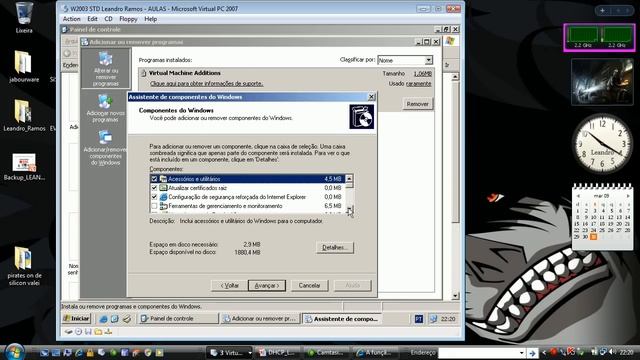Click the programs list scrollbar down arrow
640x360 pixels.
(x=456, y=296)
